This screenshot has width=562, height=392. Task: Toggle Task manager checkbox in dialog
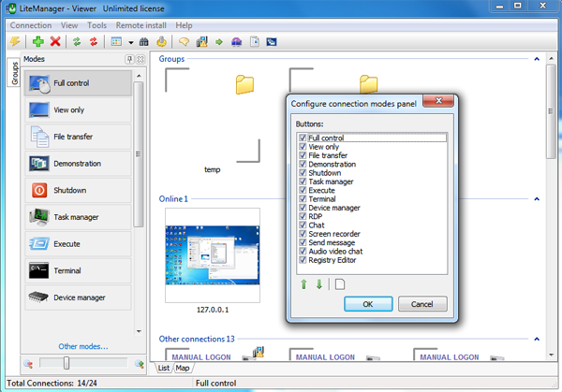click(303, 181)
